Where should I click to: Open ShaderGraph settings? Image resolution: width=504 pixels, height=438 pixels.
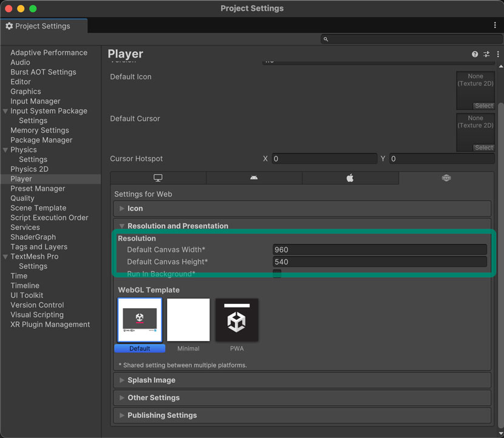(x=33, y=237)
